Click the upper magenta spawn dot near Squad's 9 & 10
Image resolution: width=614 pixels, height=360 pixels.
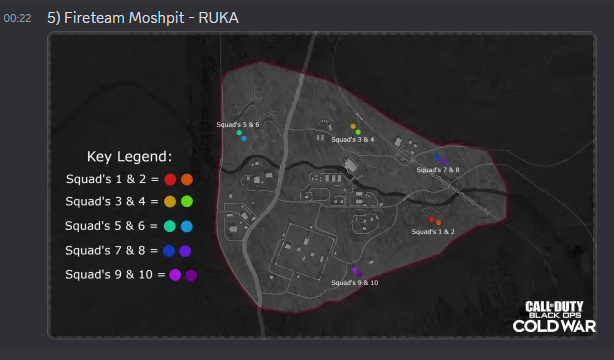click(354, 270)
